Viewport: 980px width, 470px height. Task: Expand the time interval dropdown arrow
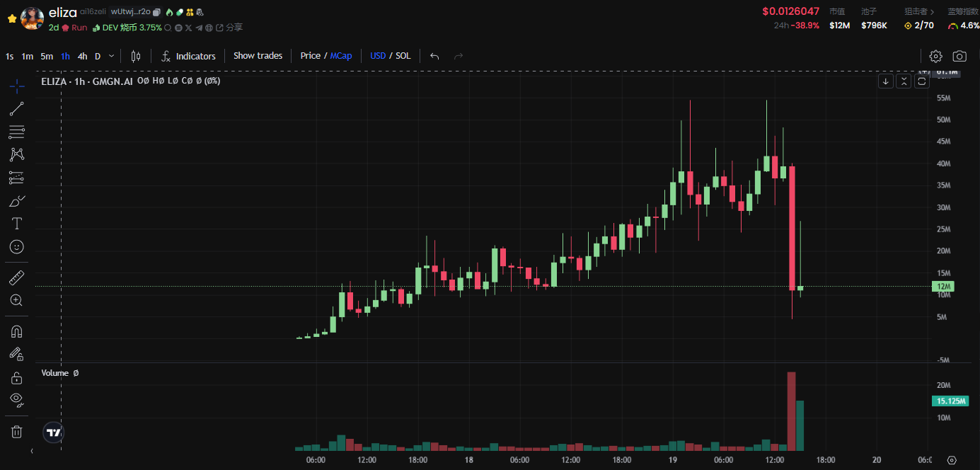tap(111, 57)
